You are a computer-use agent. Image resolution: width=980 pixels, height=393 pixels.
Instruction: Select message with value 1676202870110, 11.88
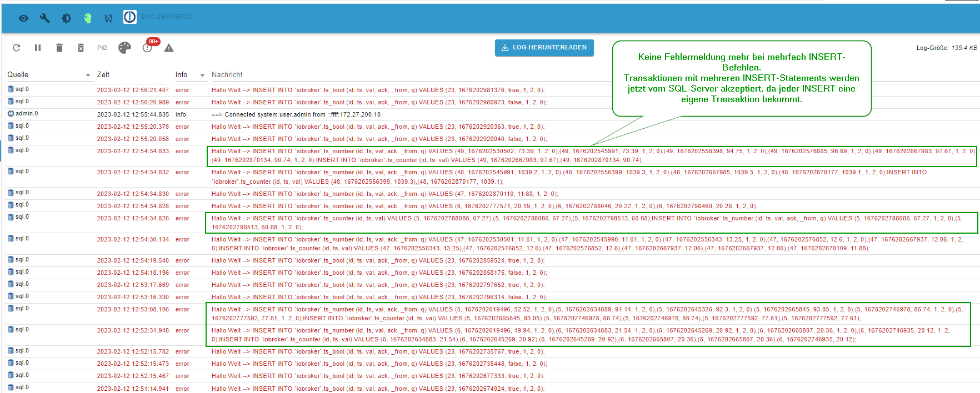pyautogui.click(x=384, y=194)
